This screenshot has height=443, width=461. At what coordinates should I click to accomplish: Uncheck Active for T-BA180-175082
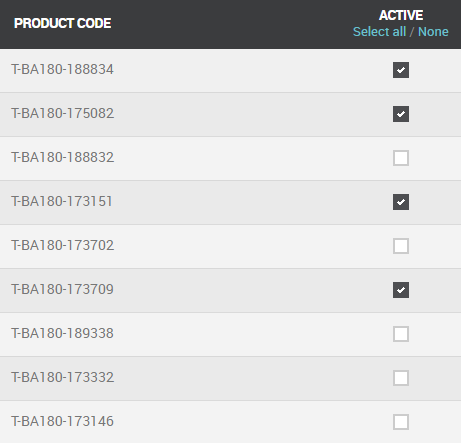coord(401,114)
